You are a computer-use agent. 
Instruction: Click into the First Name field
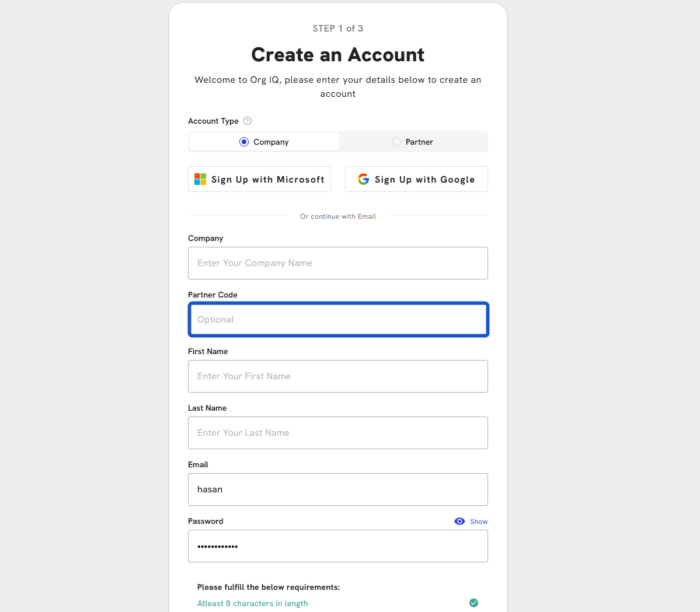click(337, 376)
